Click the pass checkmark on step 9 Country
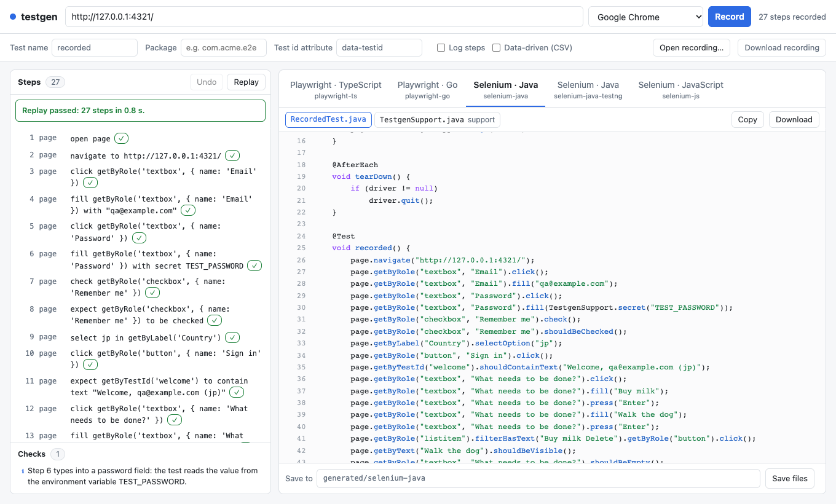Image resolution: width=836 pixels, height=504 pixels. (x=232, y=337)
